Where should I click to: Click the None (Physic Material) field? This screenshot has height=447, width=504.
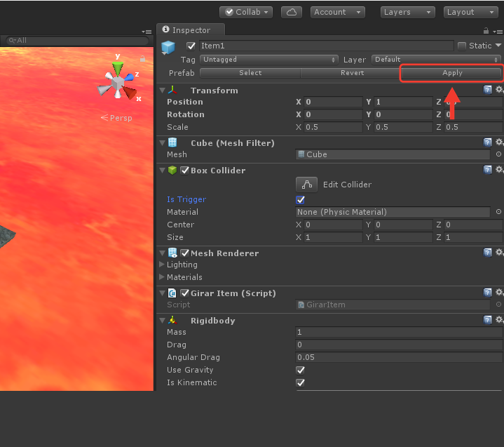tap(393, 212)
